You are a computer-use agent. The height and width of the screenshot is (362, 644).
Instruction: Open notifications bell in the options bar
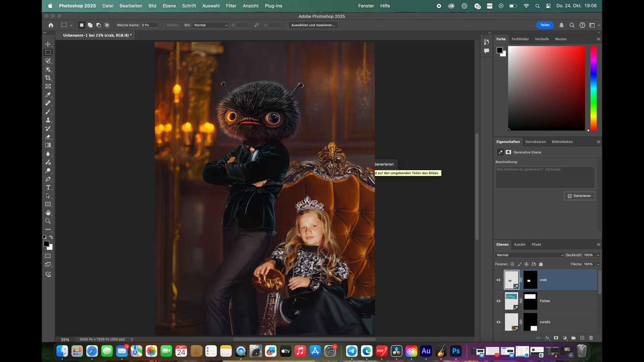pos(561,25)
